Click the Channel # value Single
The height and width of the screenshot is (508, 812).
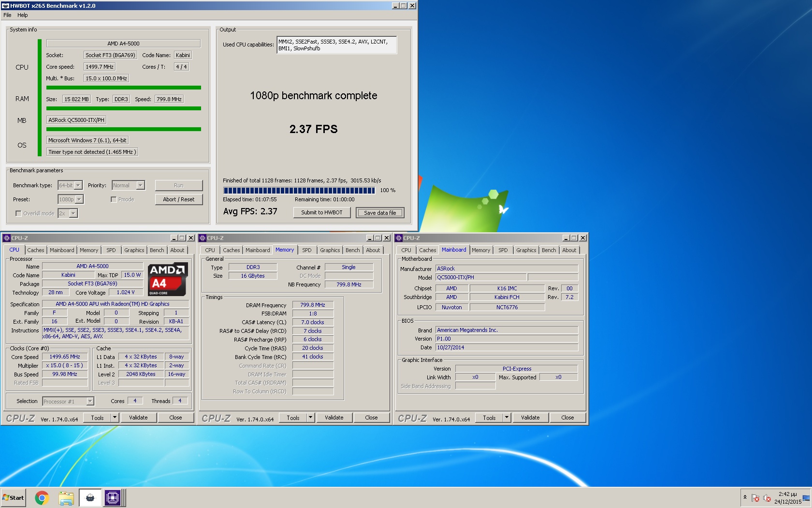coord(348,267)
